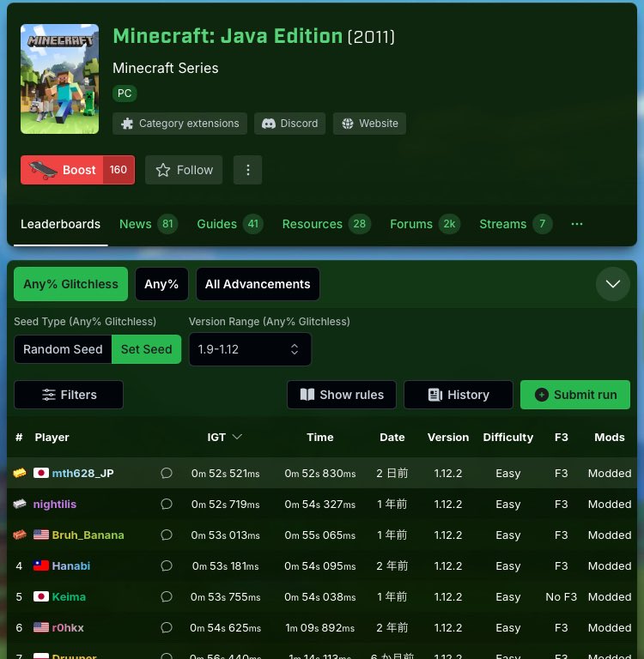644x659 pixels.
Task: Open Streams tab
Action: coord(516,224)
